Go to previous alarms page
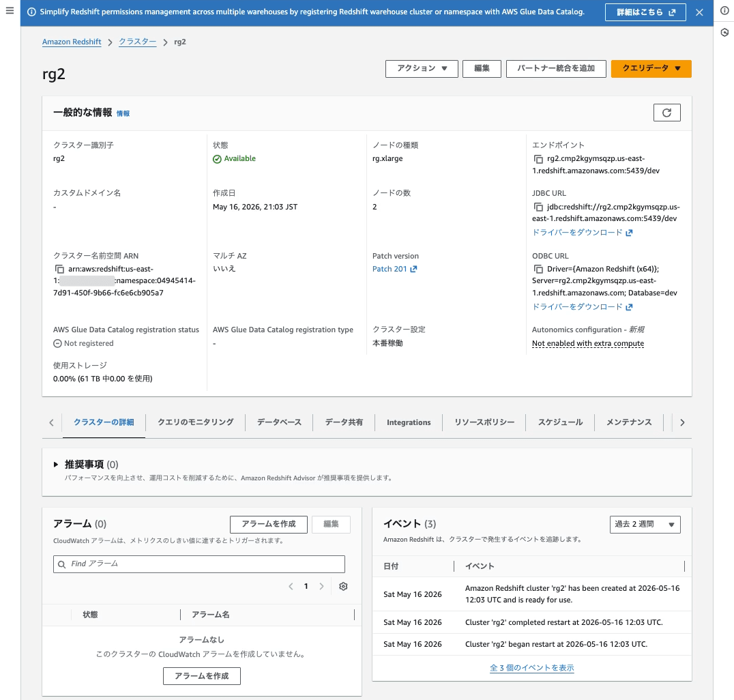 pyautogui.click(x=291, y=586)
